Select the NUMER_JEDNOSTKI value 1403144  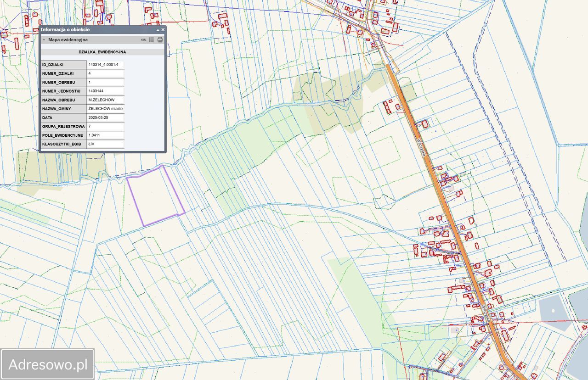click(x=105, y=91)
